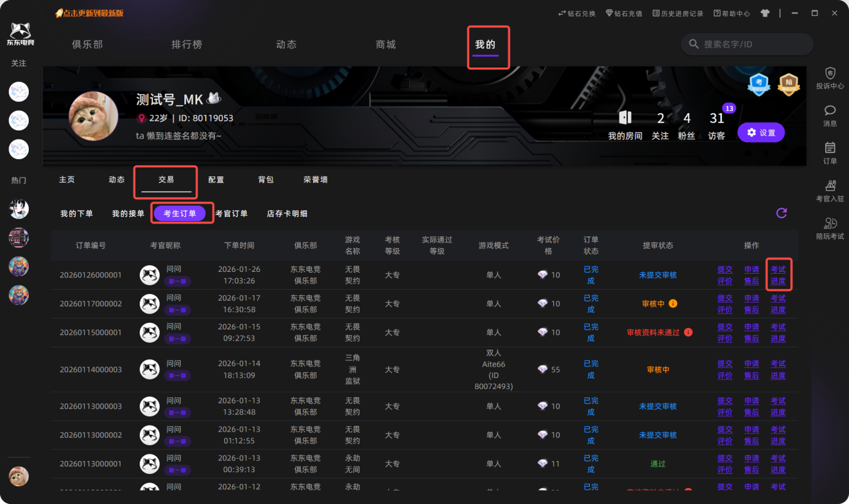
Task: Click the green 通过 status text
Action: pyautogui.click(x=658, y=464)
